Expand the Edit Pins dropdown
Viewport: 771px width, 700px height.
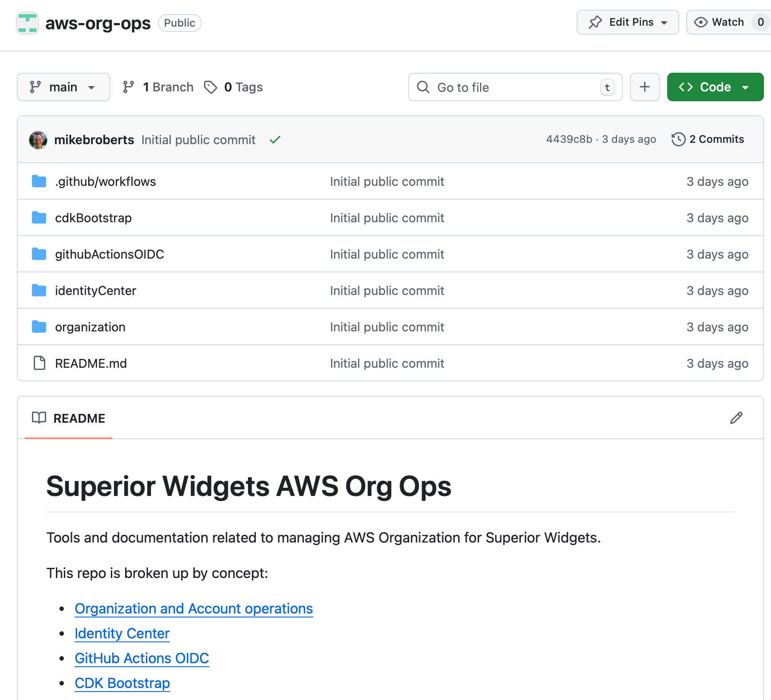[627, 22]
